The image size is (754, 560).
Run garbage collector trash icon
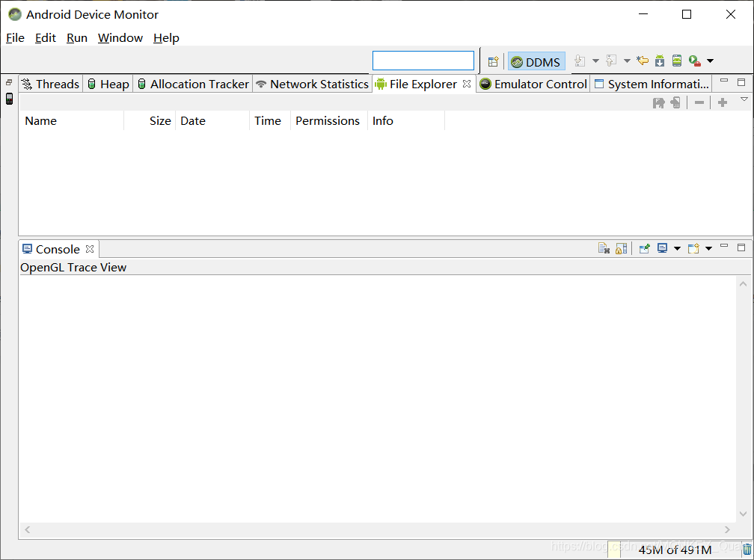coord(747,550)
